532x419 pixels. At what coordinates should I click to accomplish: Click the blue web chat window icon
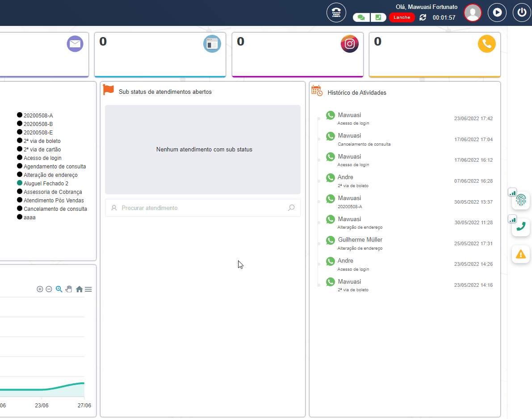pos(212,44)
